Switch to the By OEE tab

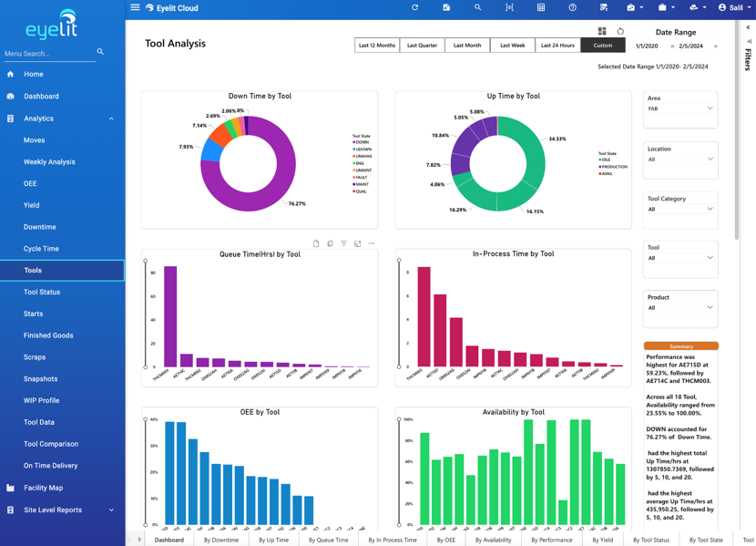(446, 540)
